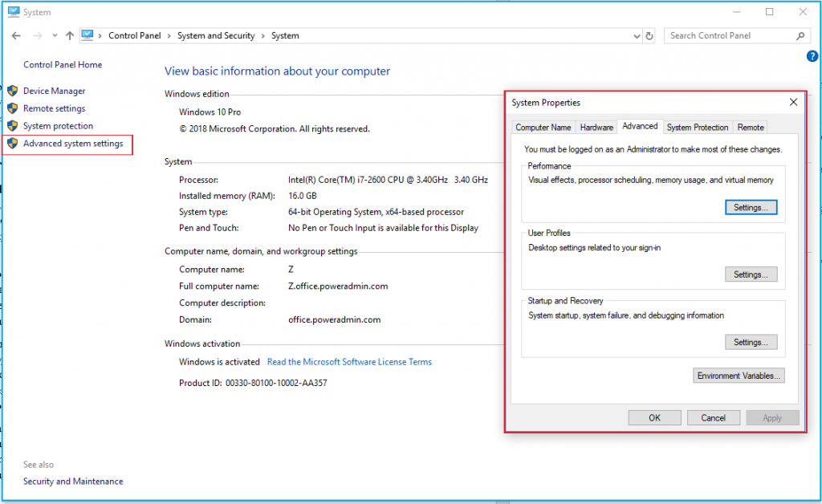The width and height of the screenshot is (822, 504).
Task: Open Device Manager from the sidebar
Action: click(55, 90)
